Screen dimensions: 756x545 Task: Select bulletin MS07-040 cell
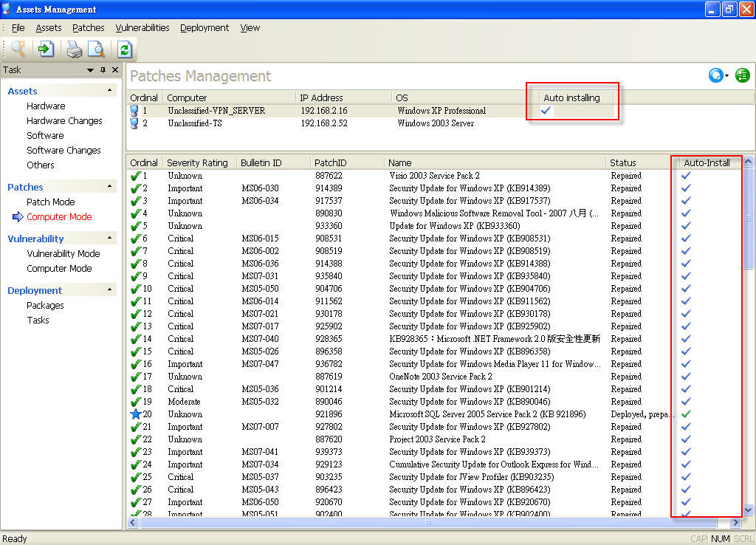(261, 338)
